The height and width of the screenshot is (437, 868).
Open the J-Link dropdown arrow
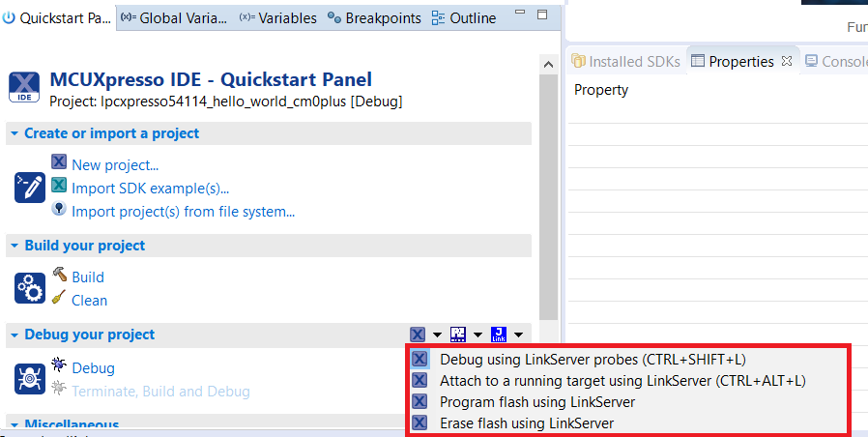point(518,335)
